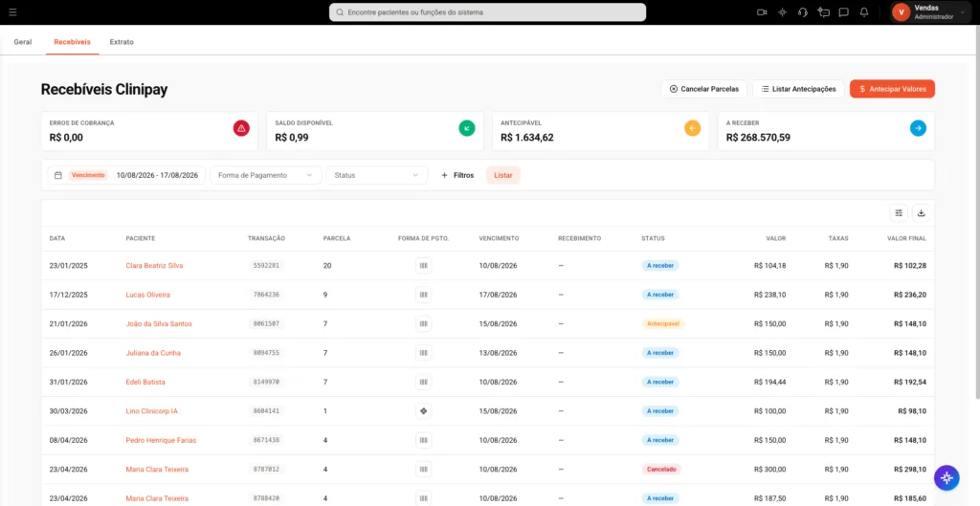The height and width of the screenshot is (506, 980).
Task: Click the Antecipar Valores button
Action: (x=892, y=89)
